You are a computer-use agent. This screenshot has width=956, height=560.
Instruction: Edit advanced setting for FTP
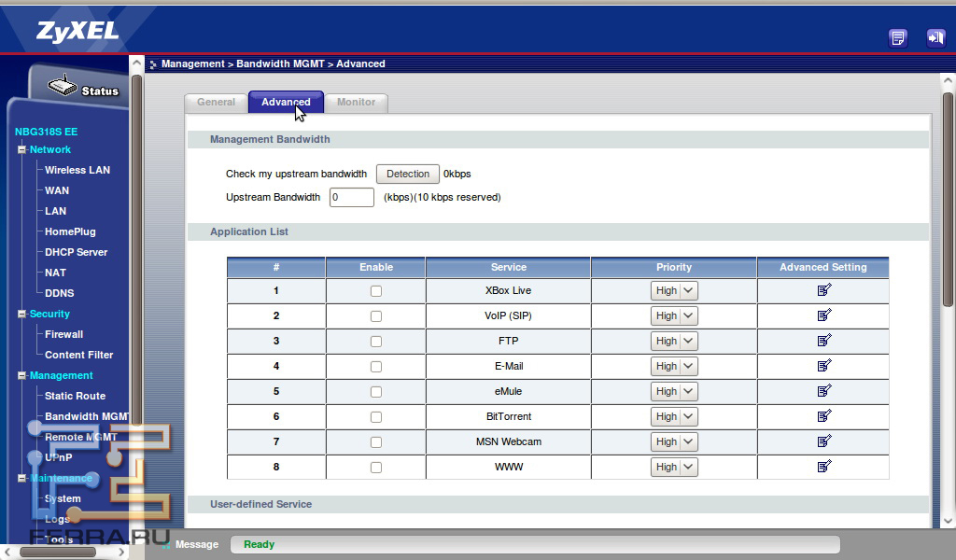(x=823, y=341)
